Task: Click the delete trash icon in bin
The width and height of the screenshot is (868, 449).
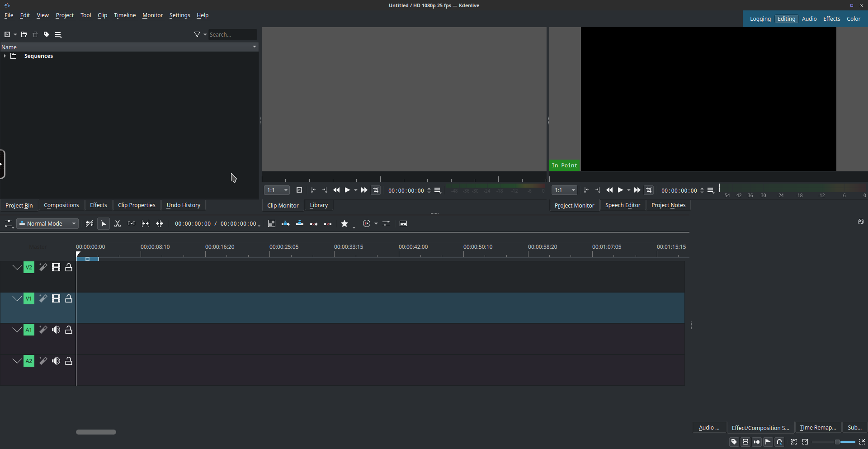Action: click(35, 34)
